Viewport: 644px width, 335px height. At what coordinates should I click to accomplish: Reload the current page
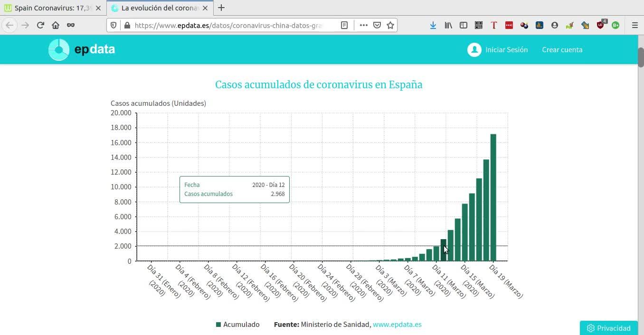pos(40,25)
